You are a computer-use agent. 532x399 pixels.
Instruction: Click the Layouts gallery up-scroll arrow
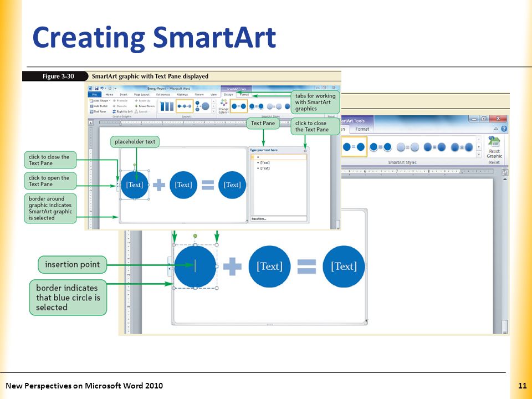tap(213, 101)
